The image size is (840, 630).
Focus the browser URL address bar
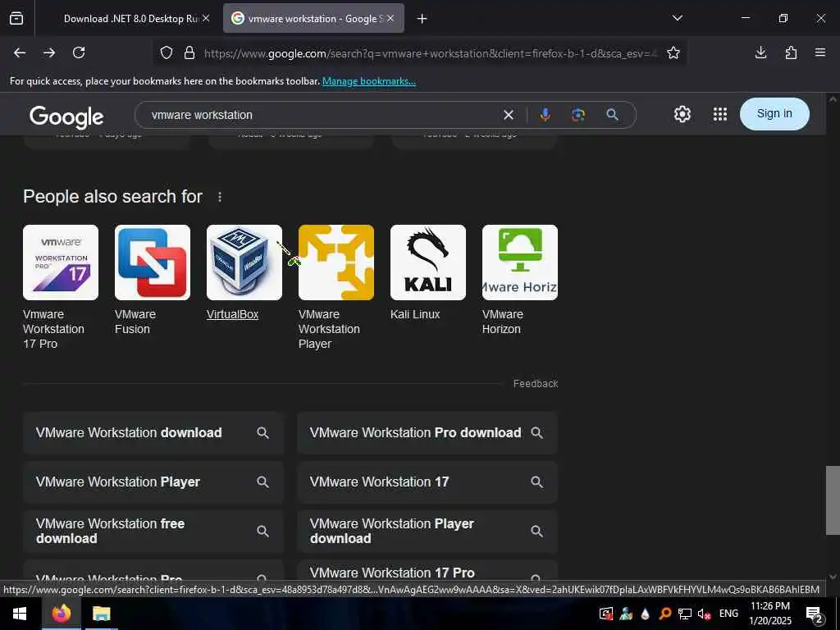click(430, 53)
